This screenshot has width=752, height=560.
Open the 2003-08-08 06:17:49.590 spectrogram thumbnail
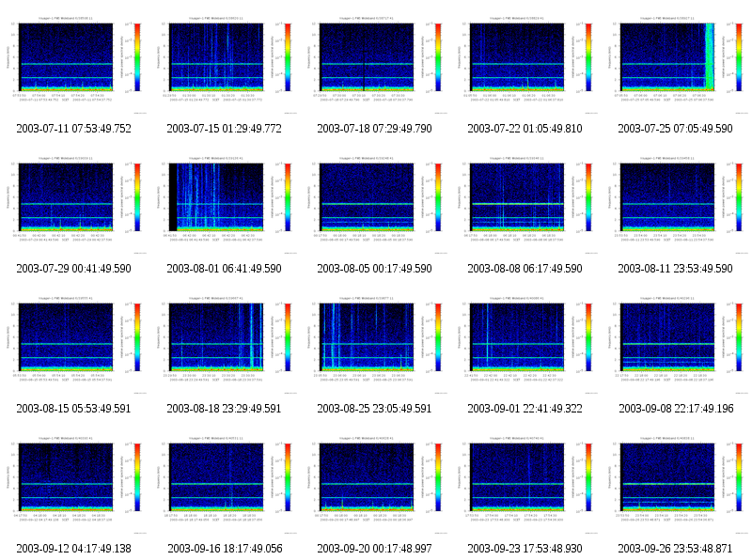coord(525,204)
